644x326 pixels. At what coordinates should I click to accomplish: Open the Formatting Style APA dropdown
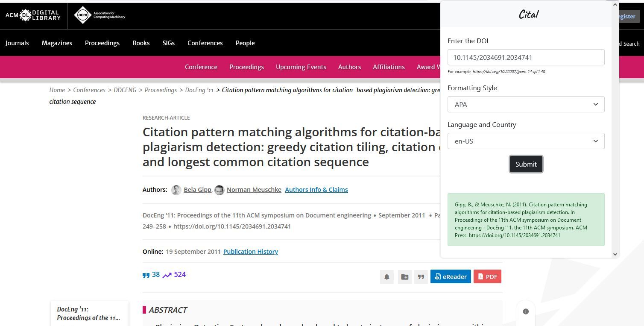(526, 104)
